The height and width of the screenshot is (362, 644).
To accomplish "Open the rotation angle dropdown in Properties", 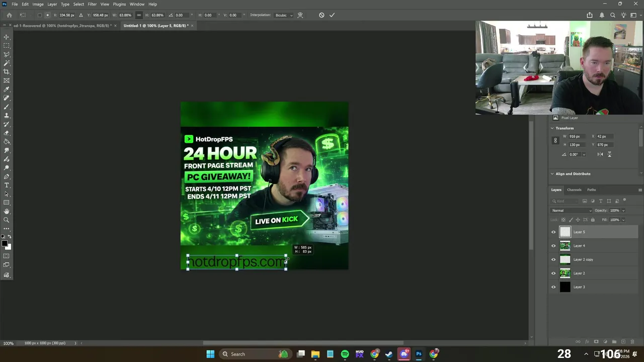I will tap(584, 155).
